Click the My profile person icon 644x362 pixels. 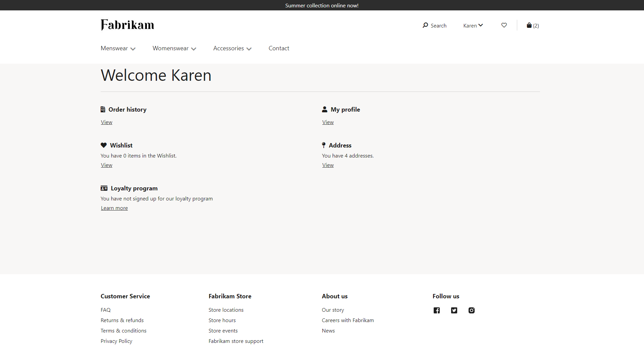click(324, 109)
